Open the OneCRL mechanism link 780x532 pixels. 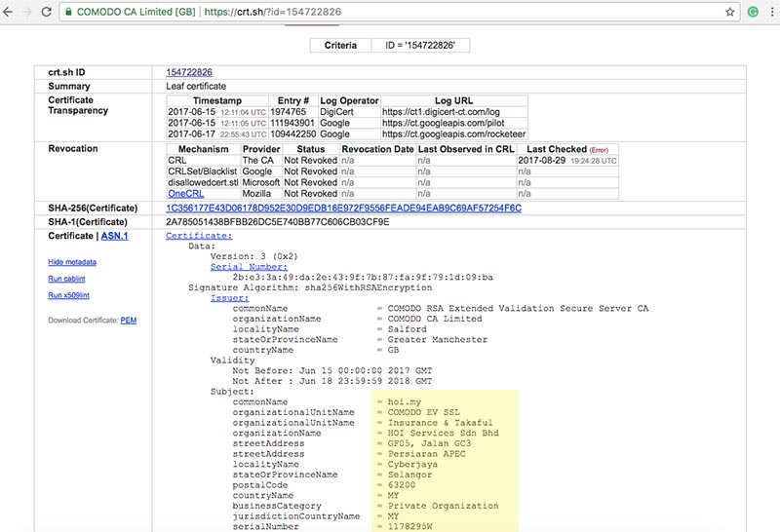[185, 193]
